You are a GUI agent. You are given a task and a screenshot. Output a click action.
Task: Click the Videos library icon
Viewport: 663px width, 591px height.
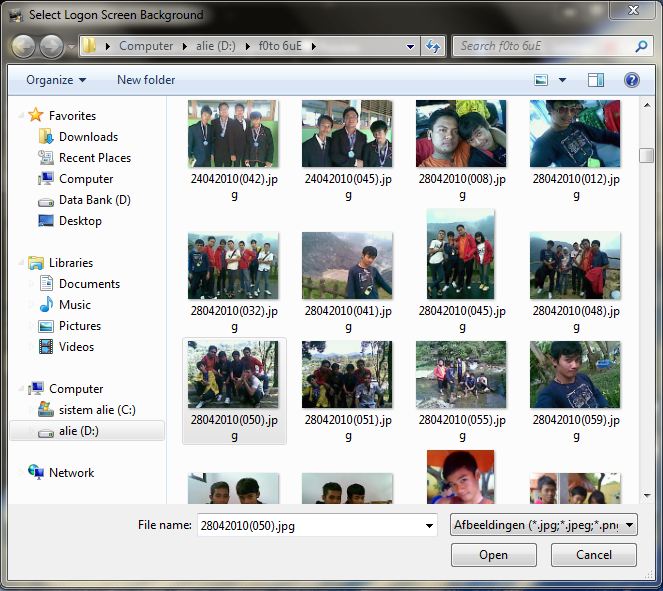click(46, 347)
